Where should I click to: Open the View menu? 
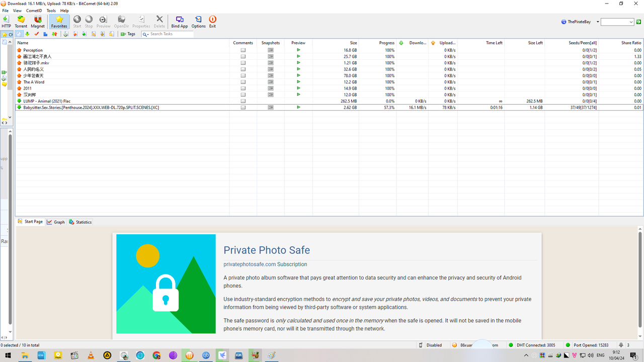tap(17, 11)
